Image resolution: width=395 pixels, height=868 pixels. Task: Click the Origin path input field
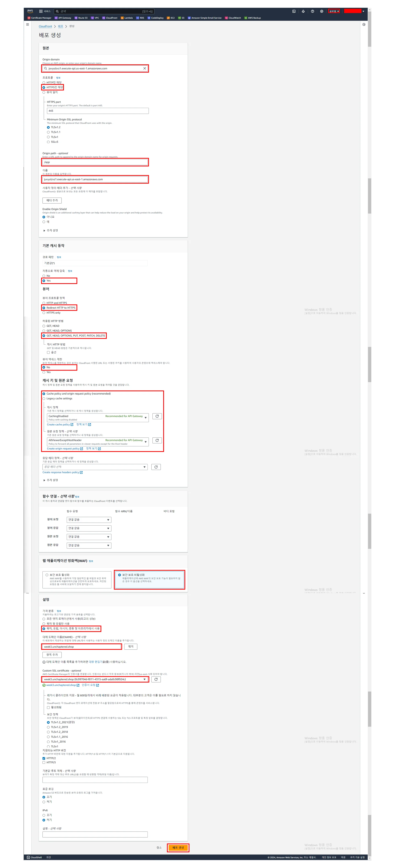coord(95,162)
